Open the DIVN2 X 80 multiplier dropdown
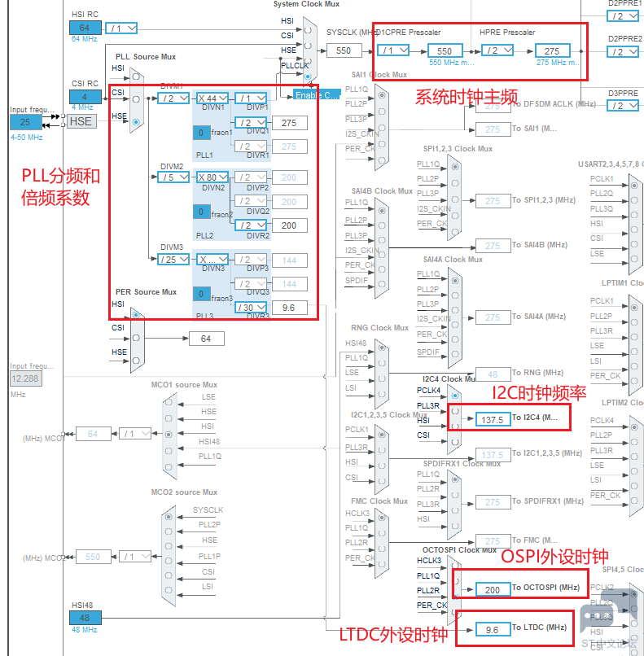Screen dimensions: 644x656 coord(212,177)
